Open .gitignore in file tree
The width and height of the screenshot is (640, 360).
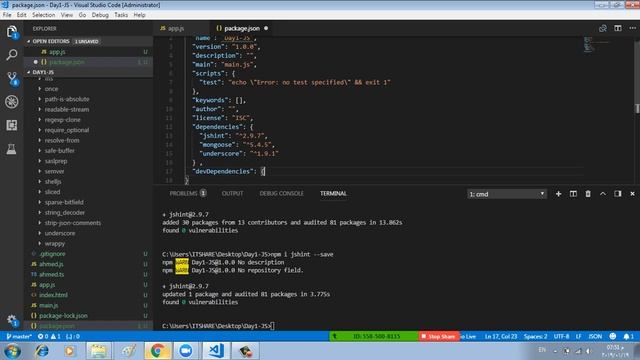point(52,254)
